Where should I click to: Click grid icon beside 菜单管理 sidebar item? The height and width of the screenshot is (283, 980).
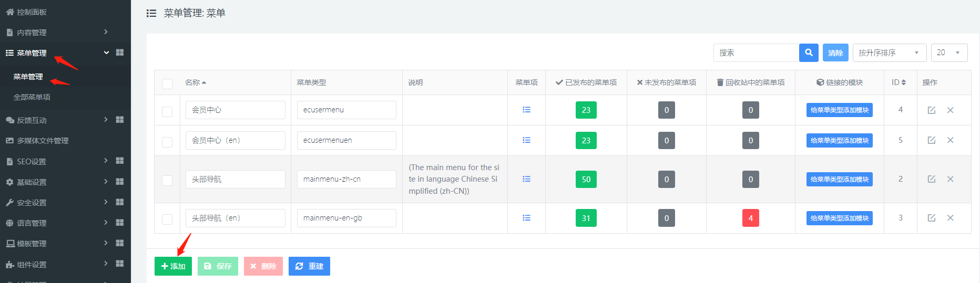tap(120, 53)
